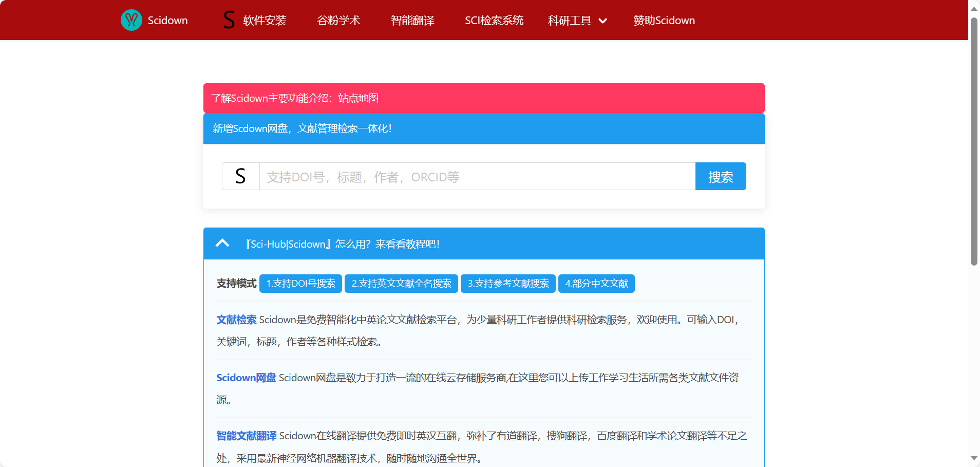Open the Scidown网盘 link
This screenshot has width=980, height=467.
(246, 378)
